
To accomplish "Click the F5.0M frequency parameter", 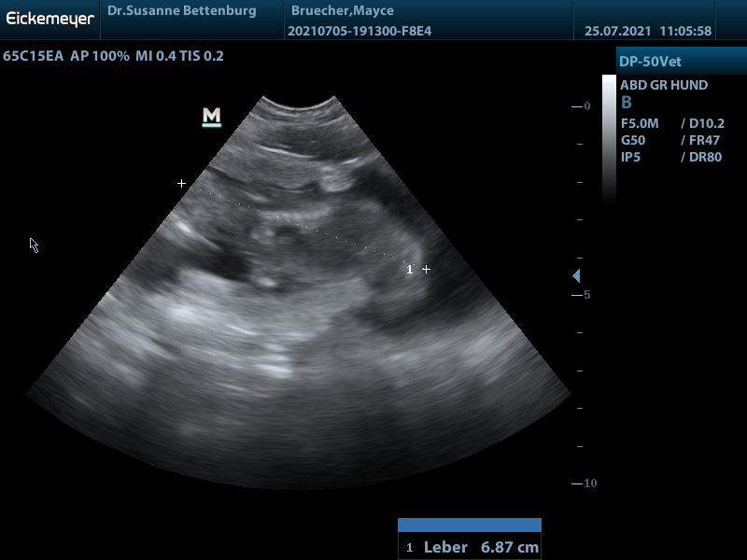I will point(641,123).
